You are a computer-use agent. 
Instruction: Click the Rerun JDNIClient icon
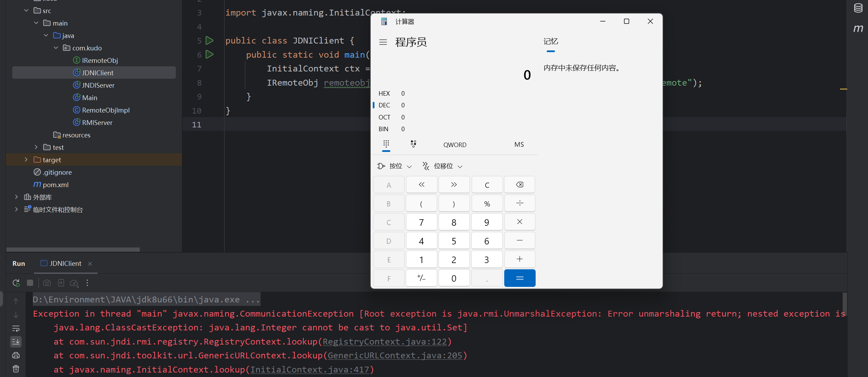[x=16, y=283]
